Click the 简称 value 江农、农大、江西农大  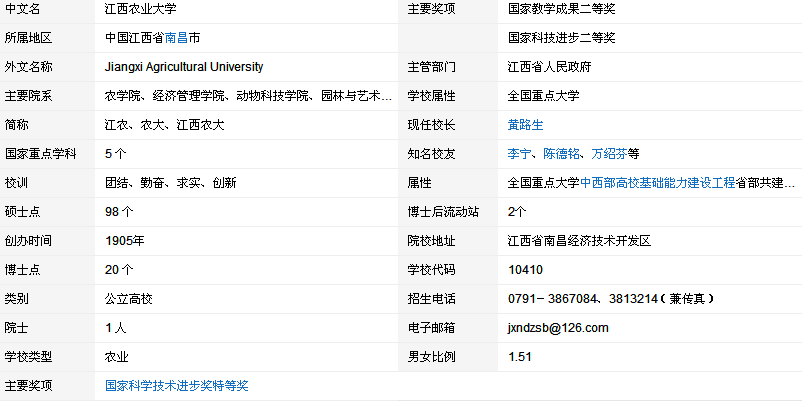[x=165, y=125]
